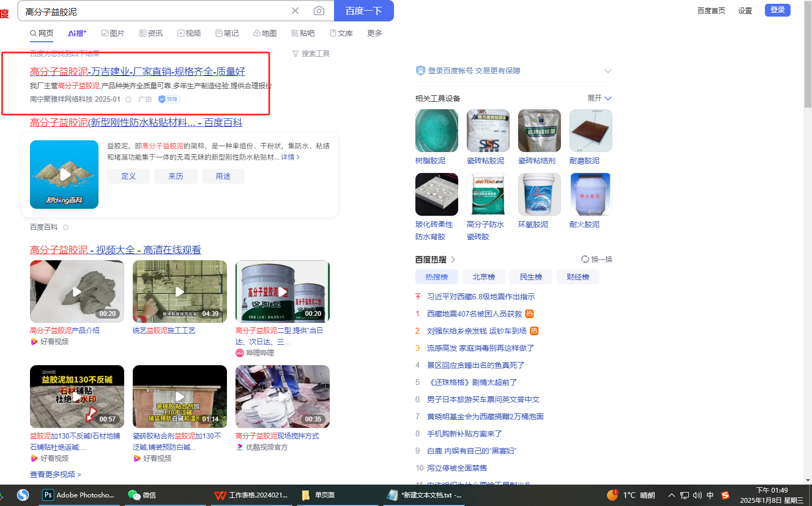Click the volume speaker icon in the tray
Viewport: 812px width, 506px height.
tap(697, 495)
